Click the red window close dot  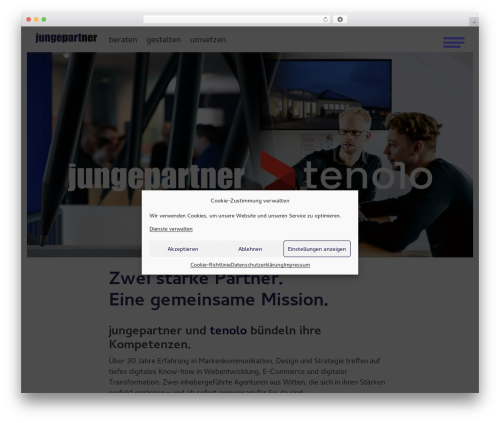click(29, 20)
